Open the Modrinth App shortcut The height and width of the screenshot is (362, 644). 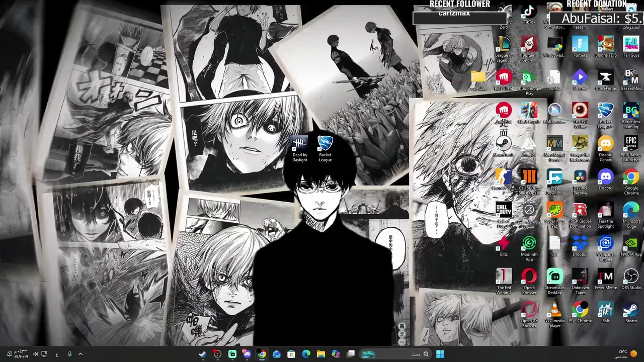point(529,248)
